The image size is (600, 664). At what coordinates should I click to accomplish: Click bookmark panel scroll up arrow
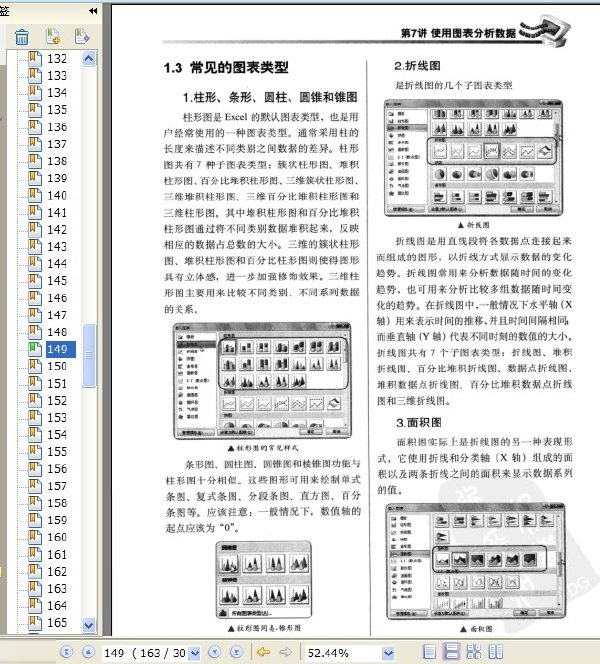[x=89, y=58]
